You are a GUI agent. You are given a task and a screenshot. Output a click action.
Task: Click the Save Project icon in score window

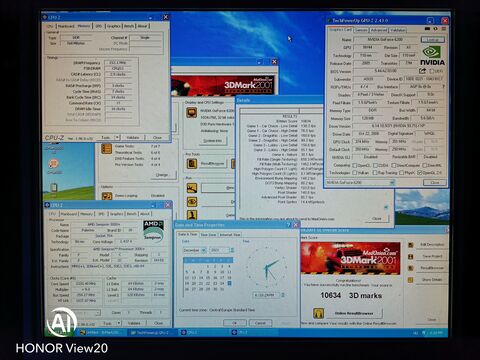(x=411, y=257)
